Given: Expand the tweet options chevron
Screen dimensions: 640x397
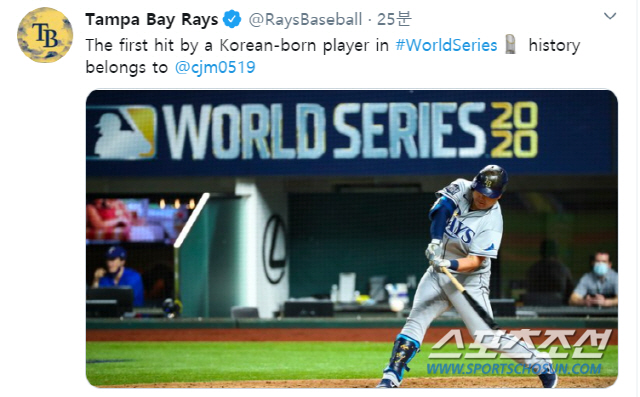Looking at the screenshot, I should click(610, 16).
